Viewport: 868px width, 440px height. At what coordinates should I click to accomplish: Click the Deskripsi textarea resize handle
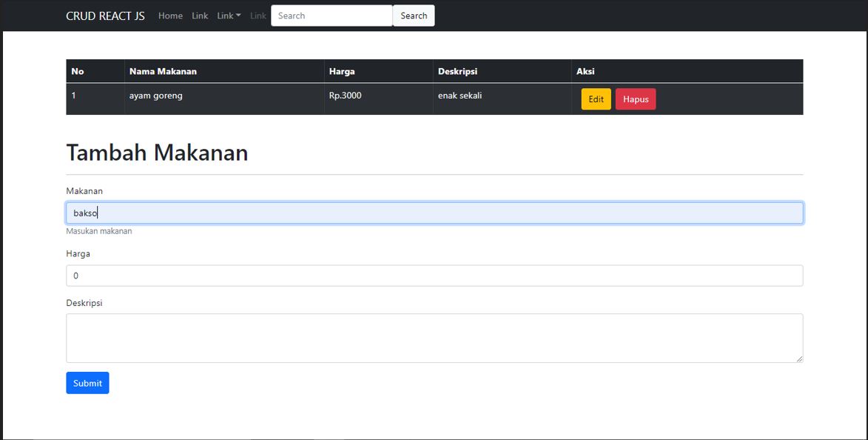click(x=798, y=359)
